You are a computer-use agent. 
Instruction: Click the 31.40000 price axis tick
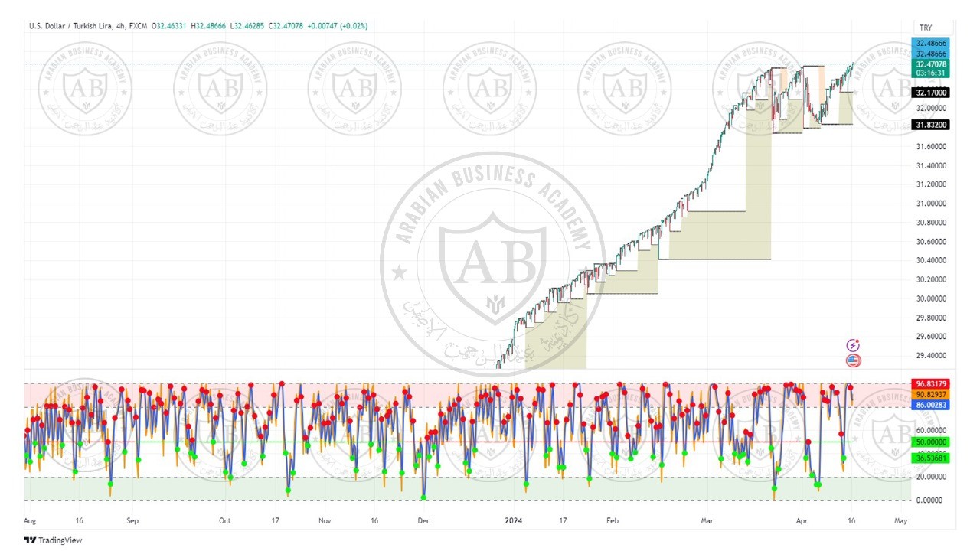(x=932, y=166)
